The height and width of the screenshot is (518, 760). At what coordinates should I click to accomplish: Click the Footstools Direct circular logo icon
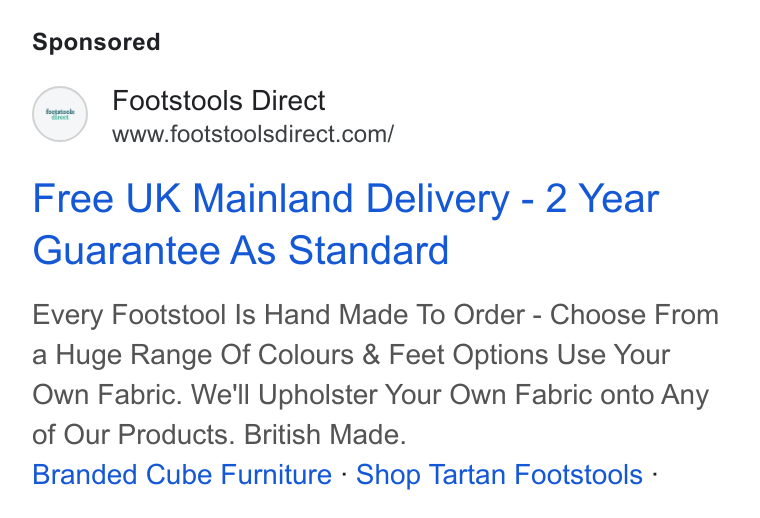(x=60, y=114)
